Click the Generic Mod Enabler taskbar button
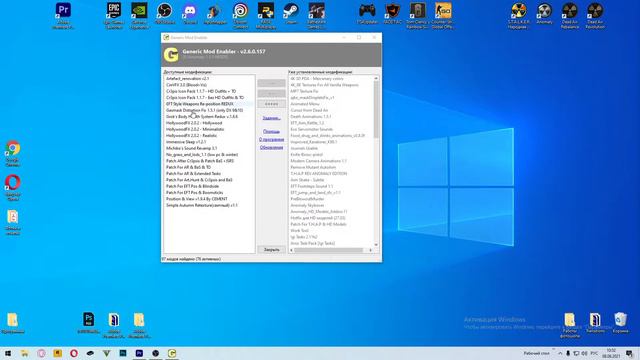The image size is (640, 360). tap(172, 353)
